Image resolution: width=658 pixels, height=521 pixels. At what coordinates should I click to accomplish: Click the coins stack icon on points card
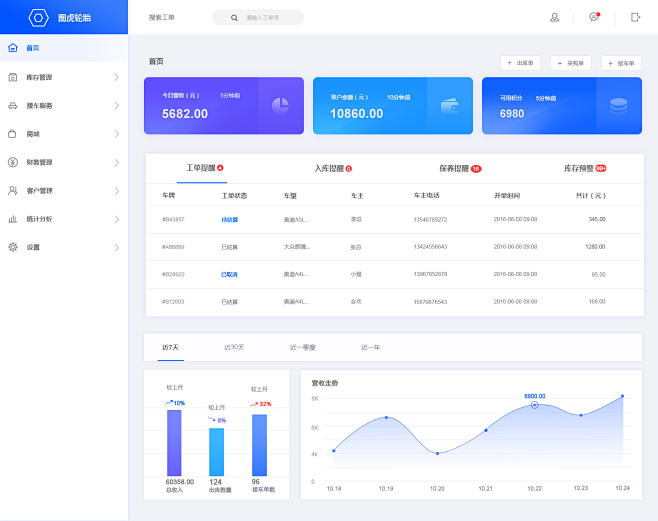click(618, 106)
